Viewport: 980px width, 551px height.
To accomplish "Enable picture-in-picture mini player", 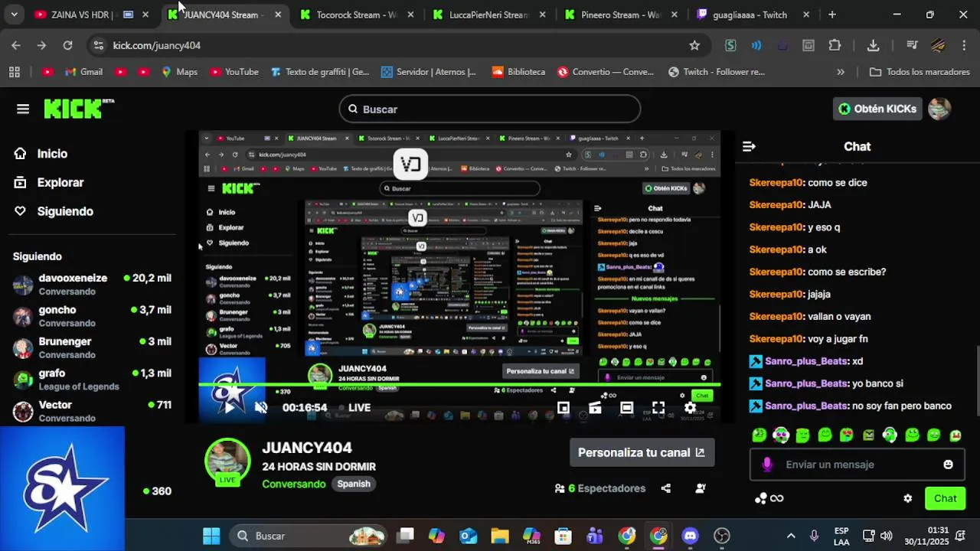I will 563,408.
